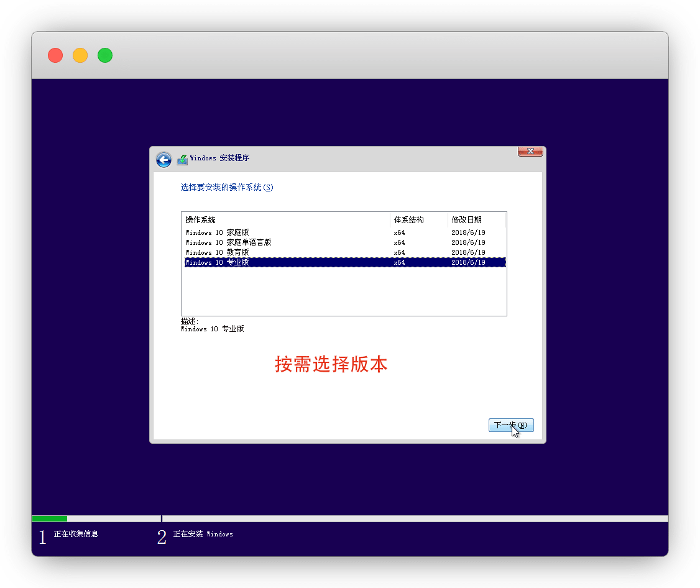Click the yellow macOS minimize button
This screenshot has width=700, height=588.
[80, 55]
